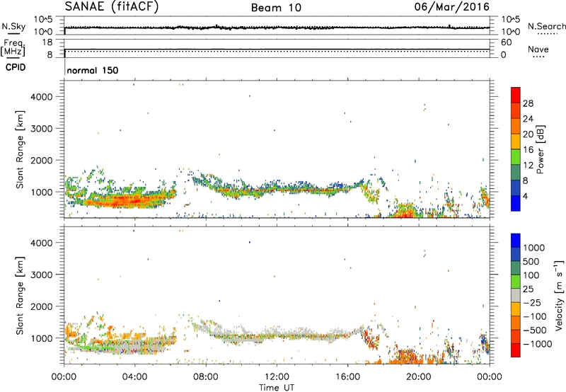Click the red top segment of Power colorbar
This screenshot has height=392, width=566.
point(516,95)
